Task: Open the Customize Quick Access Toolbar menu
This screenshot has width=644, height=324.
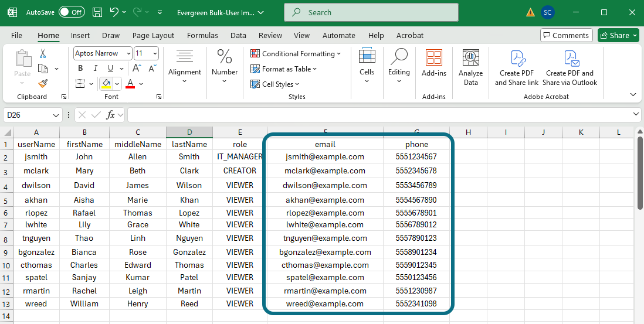Action: tap(160, 13)
